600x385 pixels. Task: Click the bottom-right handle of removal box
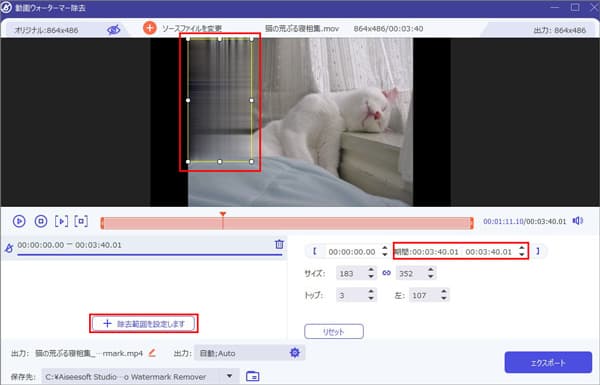pyautogui.click(x=251, y=162)
